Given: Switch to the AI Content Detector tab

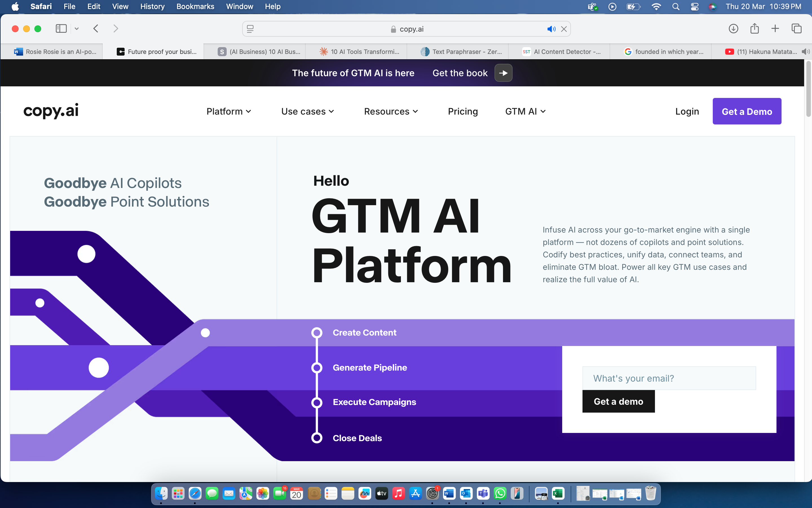Looking at the screenshot, I should pos(559,51).
